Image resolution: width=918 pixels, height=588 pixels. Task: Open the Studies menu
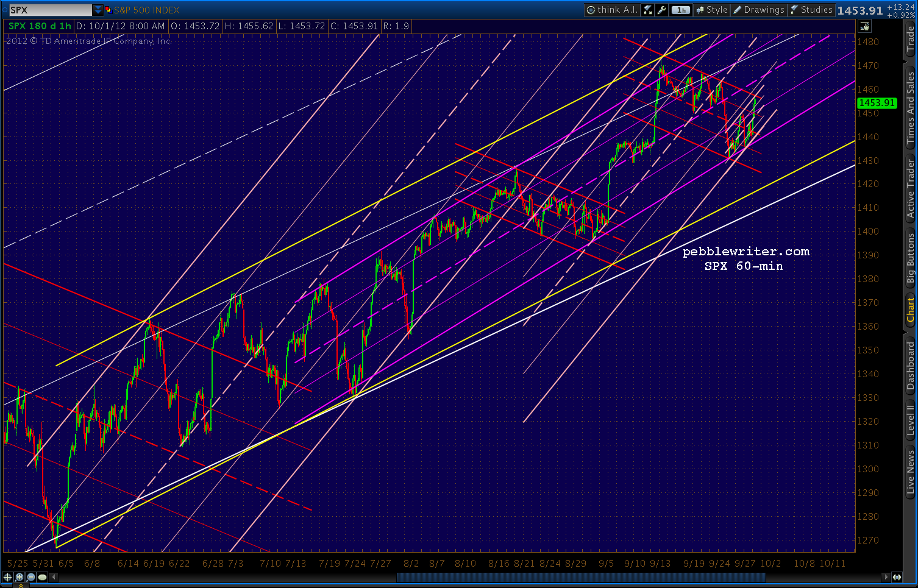811,10
